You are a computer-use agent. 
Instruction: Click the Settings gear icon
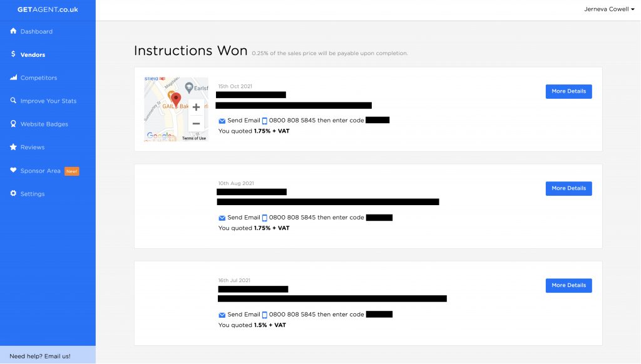(x=13, y=194)
